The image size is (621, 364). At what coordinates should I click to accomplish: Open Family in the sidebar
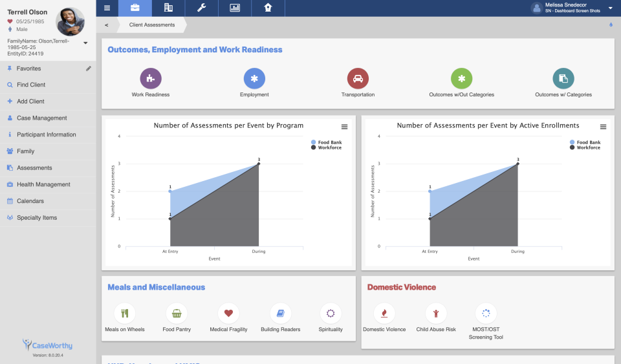point(47,151)
